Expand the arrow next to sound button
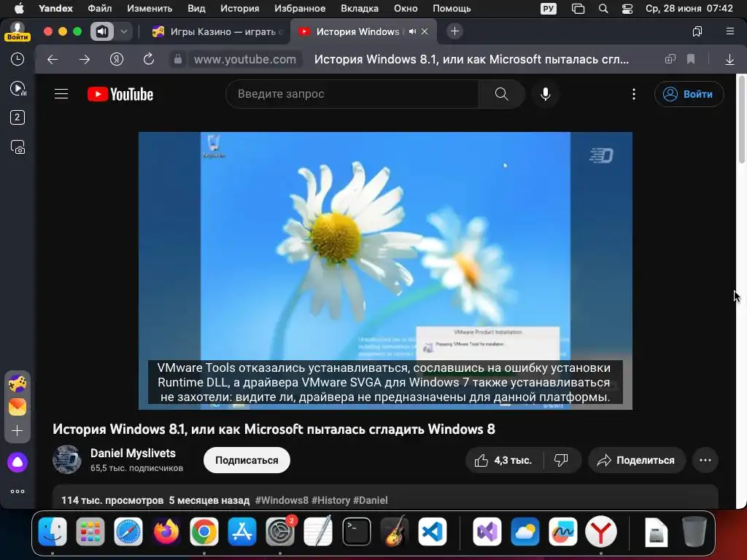Viewport: 747px width, 560px height. pos(124,31)
